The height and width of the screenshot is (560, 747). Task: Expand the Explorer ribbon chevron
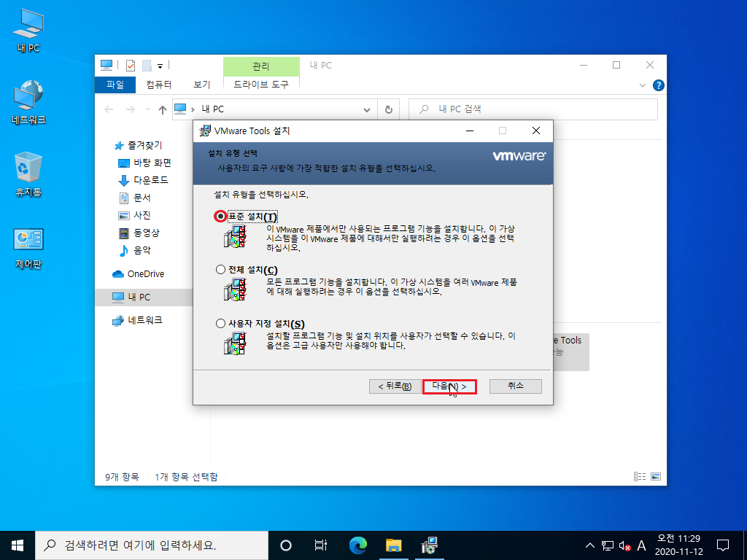(x=642, y=86)
